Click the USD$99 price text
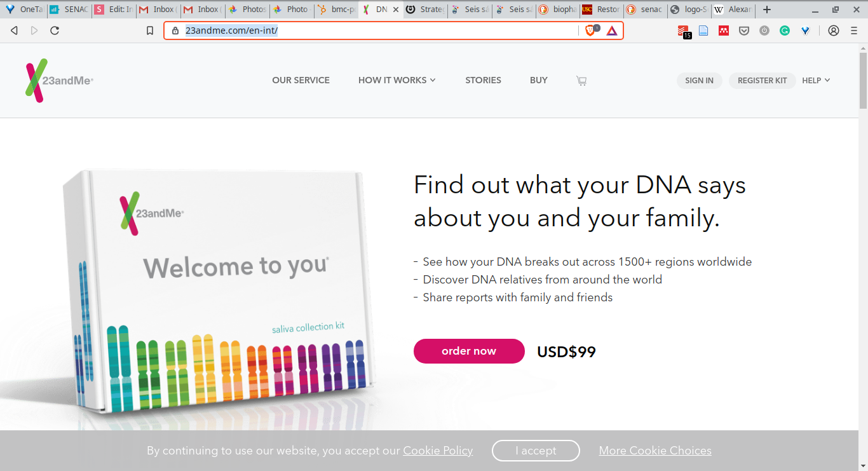 (566, 352)
